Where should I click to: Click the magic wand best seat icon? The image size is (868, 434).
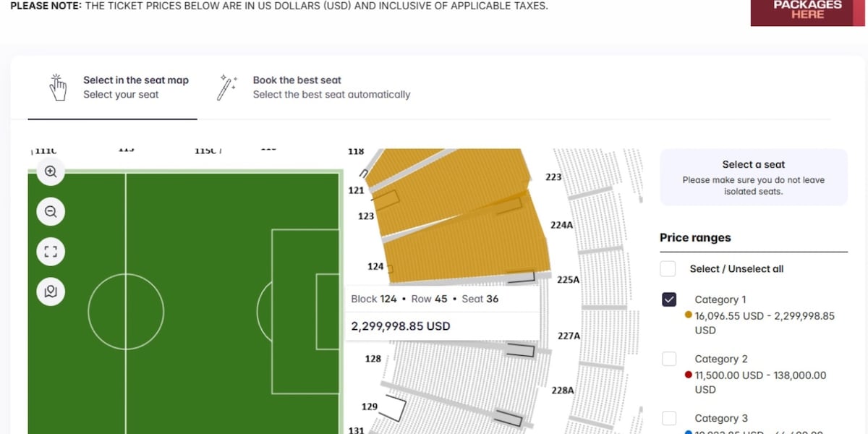(228, 88)
